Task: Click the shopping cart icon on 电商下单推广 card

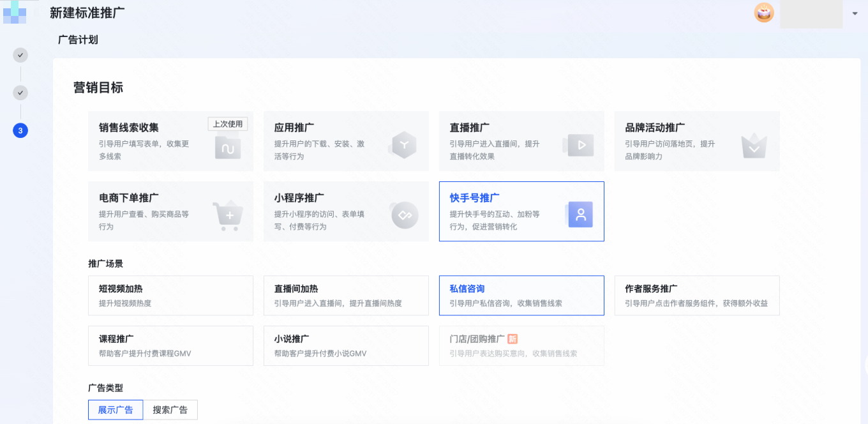Action: point(228,215)
